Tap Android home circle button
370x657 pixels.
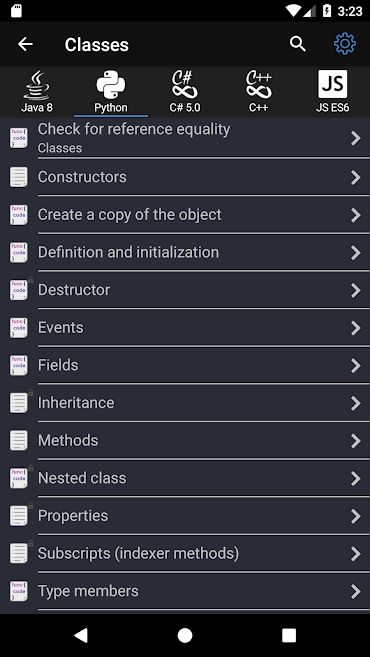185,635
